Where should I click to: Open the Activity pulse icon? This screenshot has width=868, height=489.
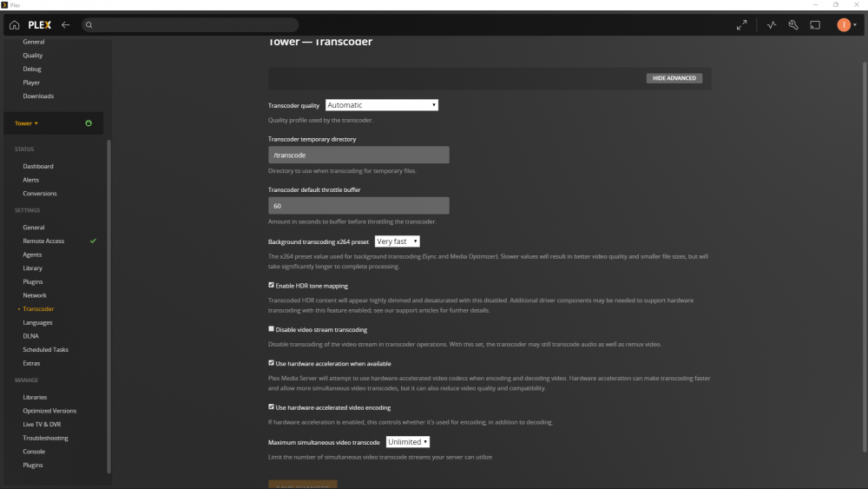[771, 25]
